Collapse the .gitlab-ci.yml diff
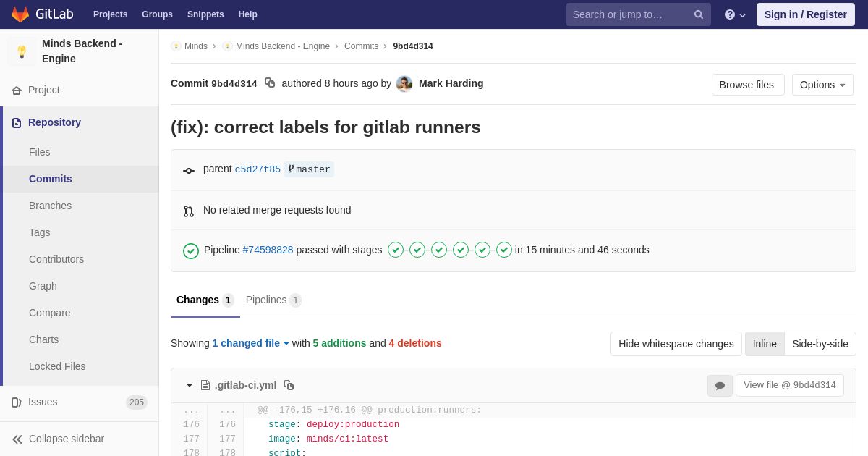Screen dimensions: 868x456 point(190,385)
